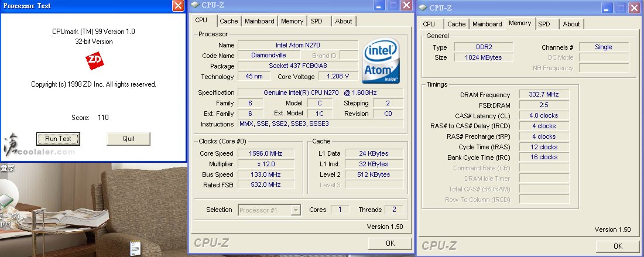This screenshot has width=644, height=257.
Task: Close the middle CPU-Z window
Action: (406, 6)
